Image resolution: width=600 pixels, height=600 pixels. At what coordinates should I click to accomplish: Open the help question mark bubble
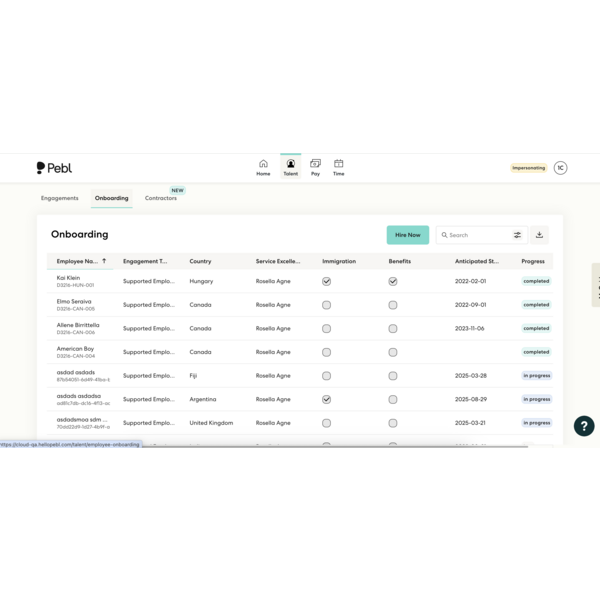click(584, 426)
